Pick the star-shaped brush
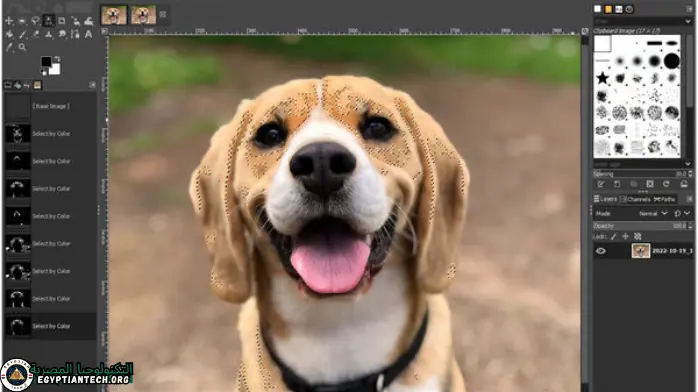Viewport: 698px width, 392px height. coord(602,78)
